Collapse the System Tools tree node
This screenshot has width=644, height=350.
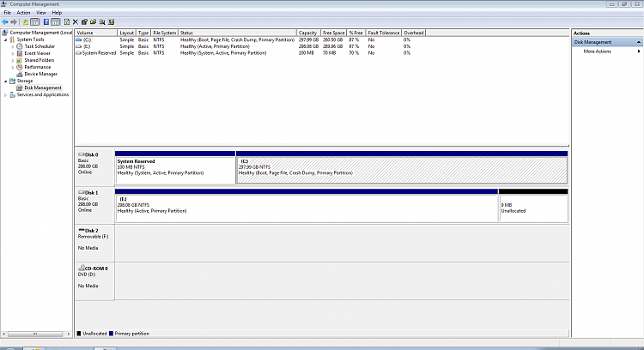pyautogui.click(x=6, y=39)
